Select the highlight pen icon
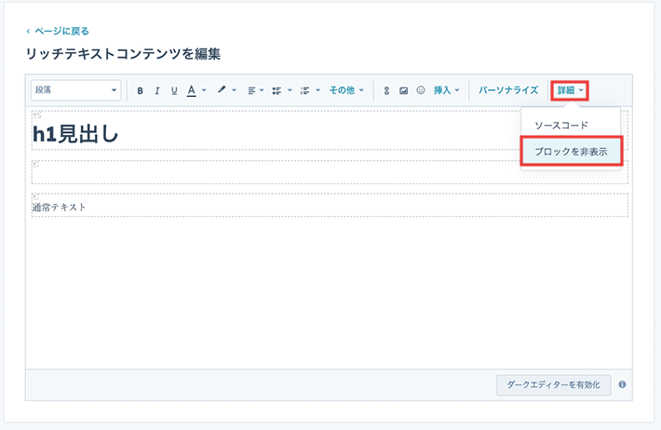 (221, 89)
